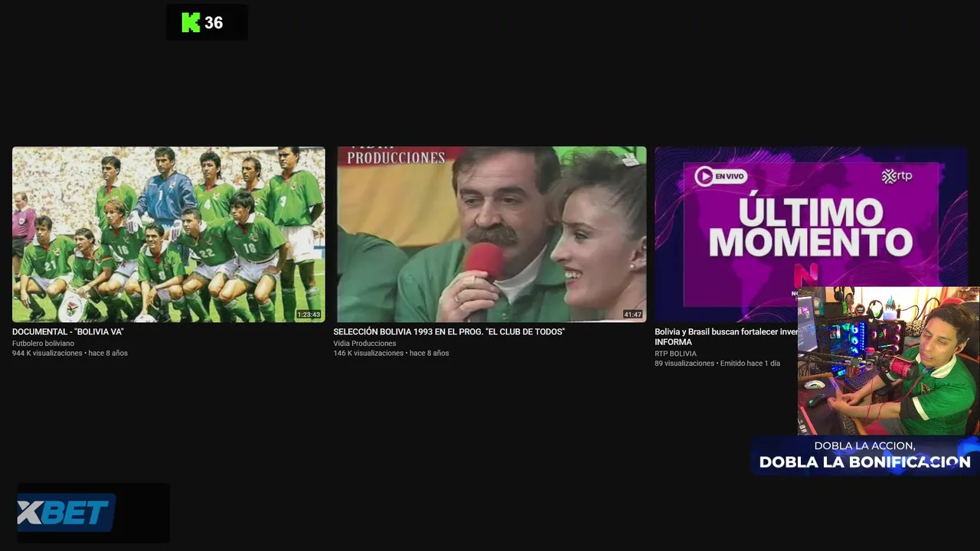Click the 41:47 duration badge

pos(632,315)
